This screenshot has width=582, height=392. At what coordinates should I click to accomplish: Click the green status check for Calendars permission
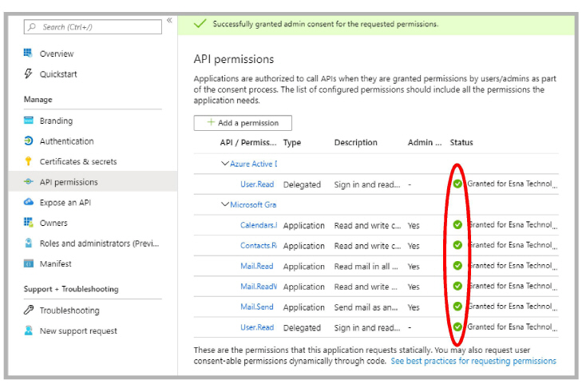[x=457, y=224]
